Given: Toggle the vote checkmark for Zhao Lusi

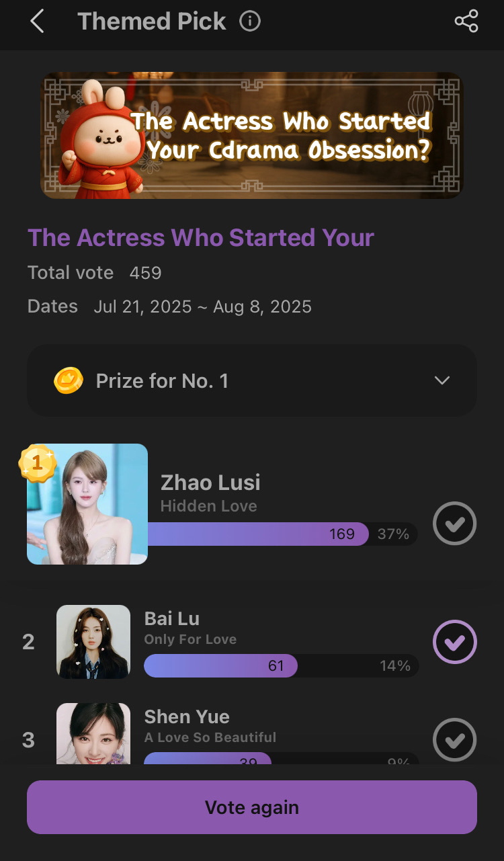Looking at the screenshot, I should pos(455,523).
